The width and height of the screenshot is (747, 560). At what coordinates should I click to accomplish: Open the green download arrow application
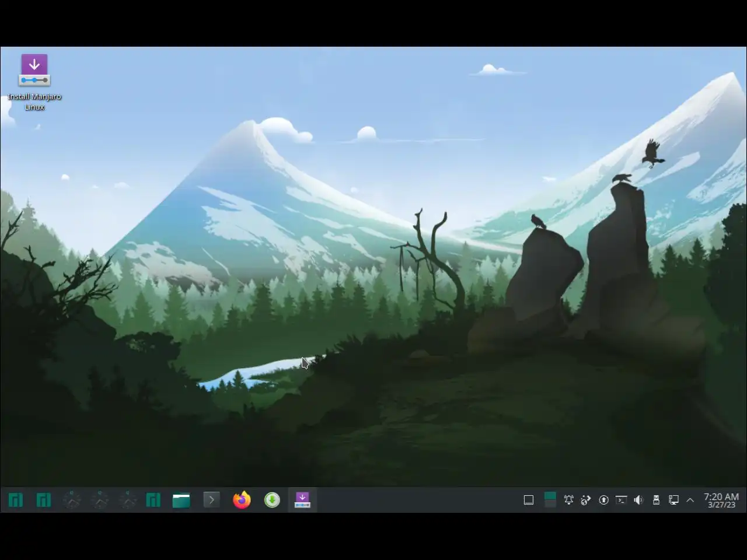pyautogui.click(x=272, y=500)
